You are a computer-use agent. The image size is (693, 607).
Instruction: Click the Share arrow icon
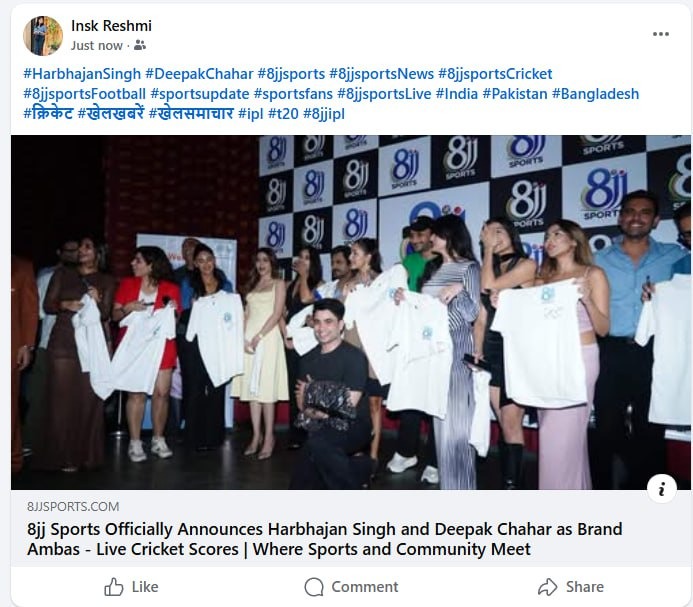548,587
